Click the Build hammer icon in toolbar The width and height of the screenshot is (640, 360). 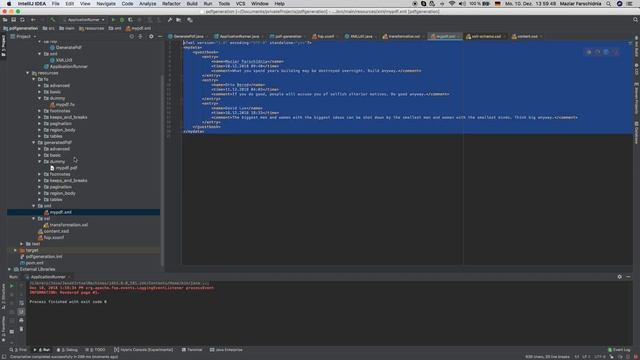(53, 20)
